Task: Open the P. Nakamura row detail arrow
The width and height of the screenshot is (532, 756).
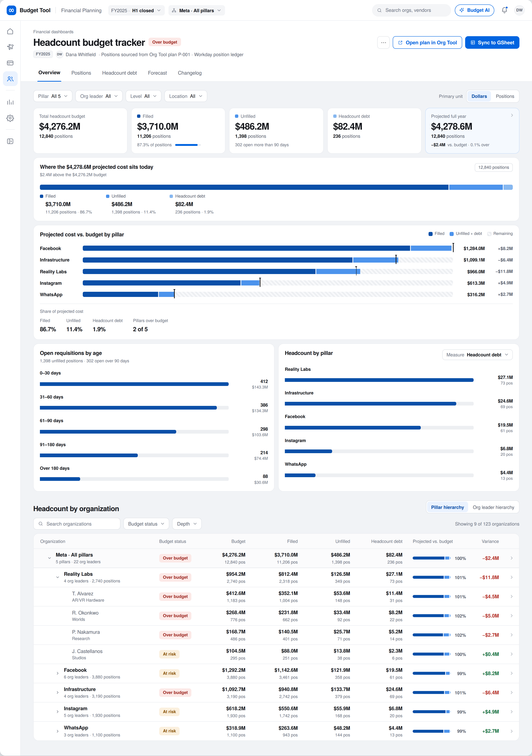Action: (x=511, y=635)
